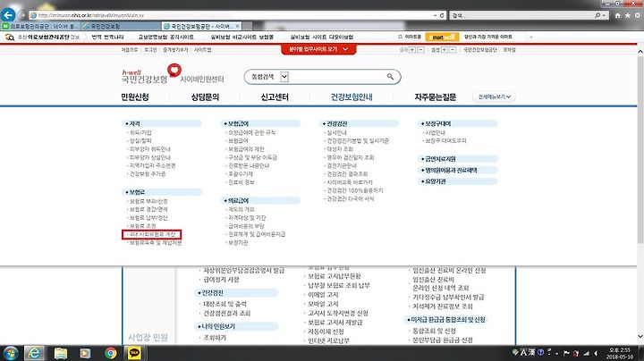Click the Windows Start button

10,353
